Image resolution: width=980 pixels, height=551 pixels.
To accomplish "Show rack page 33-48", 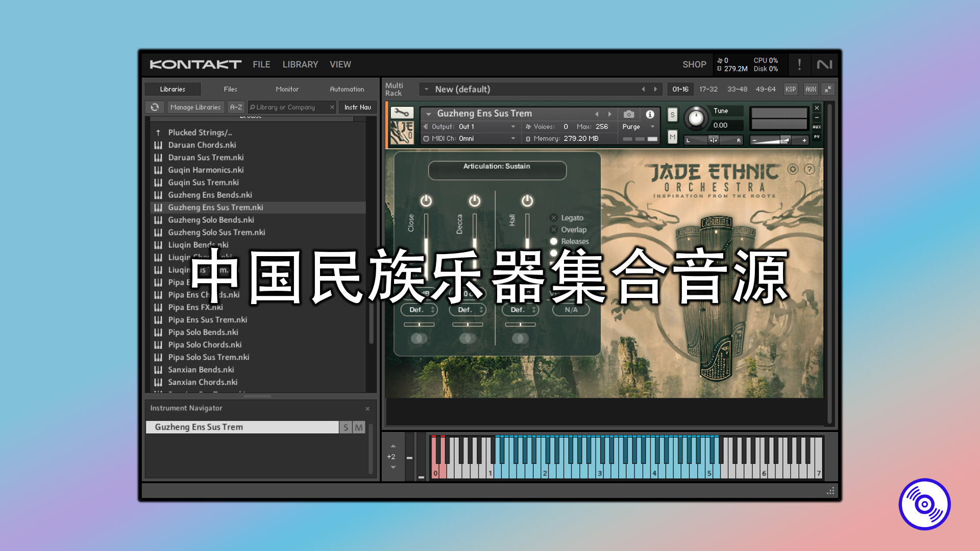I will 737,89.
